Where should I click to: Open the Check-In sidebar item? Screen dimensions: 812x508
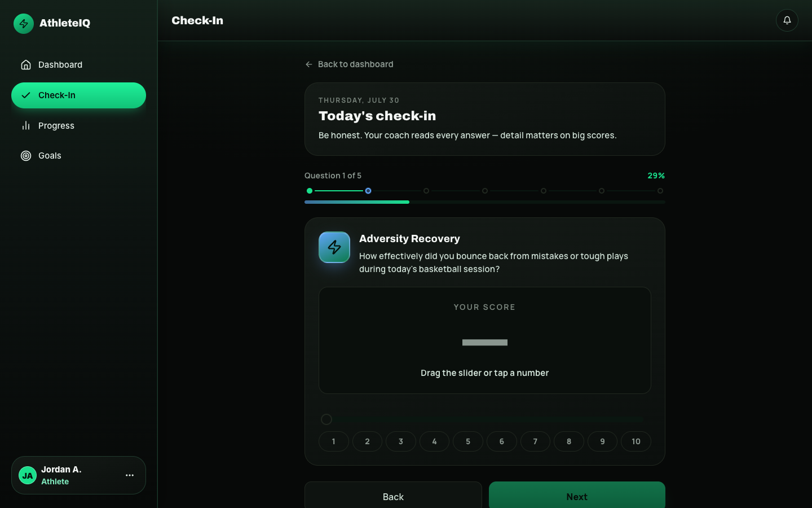pos(78,95)
